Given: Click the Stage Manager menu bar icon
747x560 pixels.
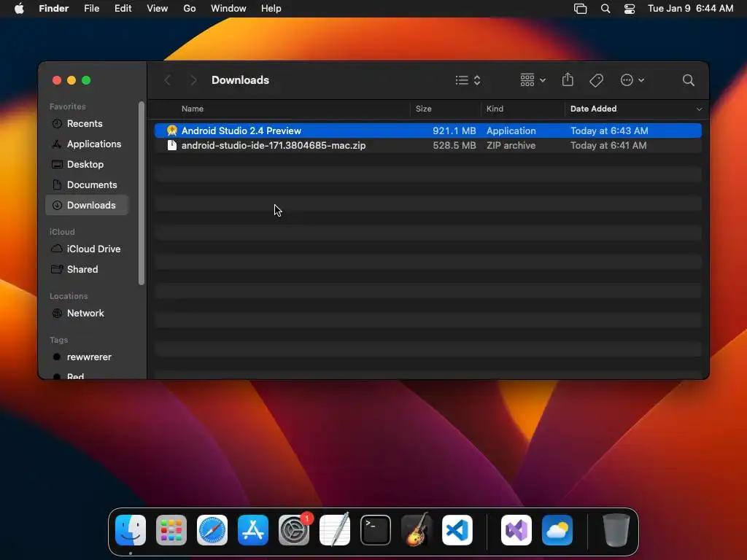Looking at the screenshot, I should click(x=580, y=9).
